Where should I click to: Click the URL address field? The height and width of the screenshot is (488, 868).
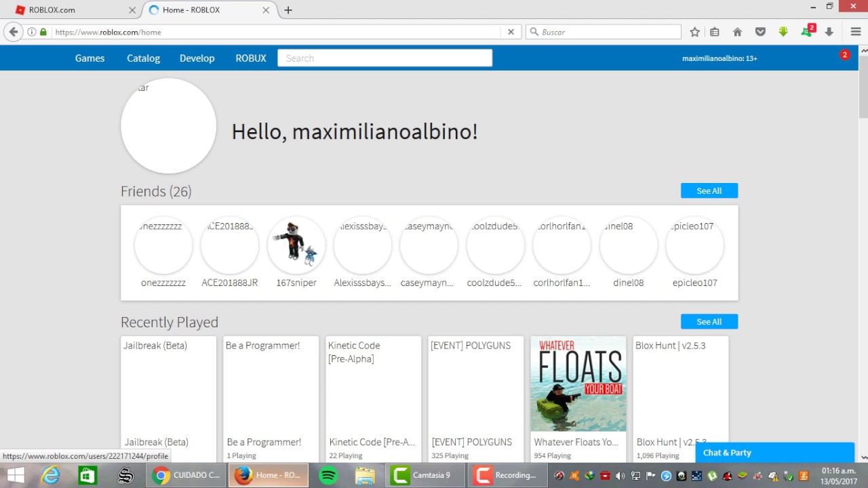tap(277, 32)
